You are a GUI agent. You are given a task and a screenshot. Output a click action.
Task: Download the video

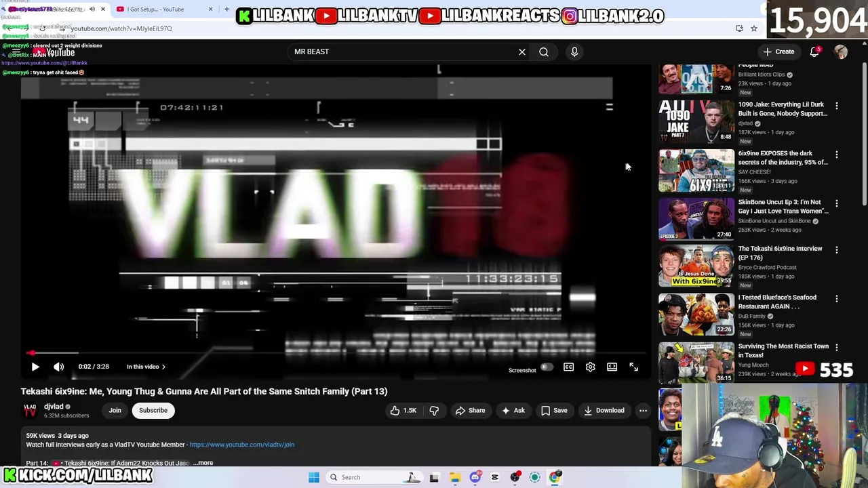pyautogui.click(x=604, y=410)
